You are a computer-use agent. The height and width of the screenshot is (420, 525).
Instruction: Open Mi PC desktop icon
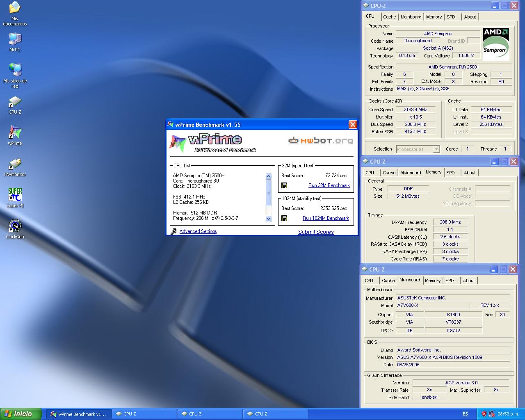pos(15,42)
